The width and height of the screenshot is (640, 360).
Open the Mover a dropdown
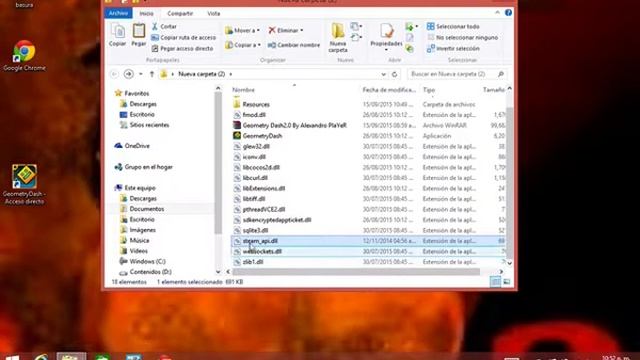242,30
